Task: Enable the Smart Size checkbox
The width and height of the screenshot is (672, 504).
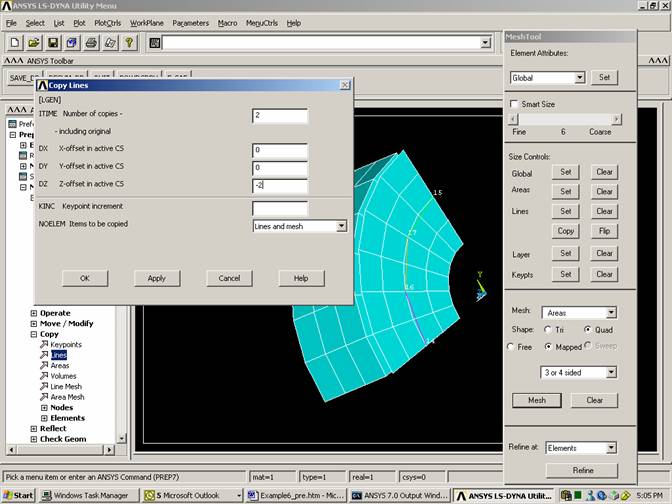Action: [x=515, y=104]
